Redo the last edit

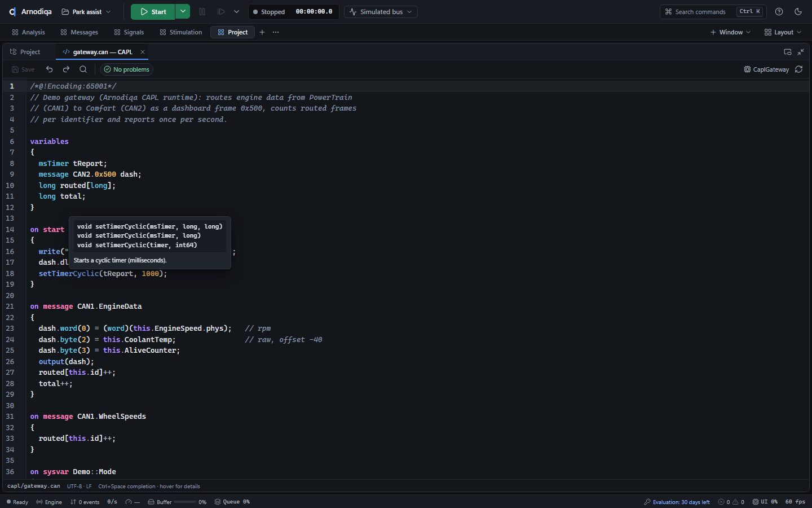tap(66, 69)
